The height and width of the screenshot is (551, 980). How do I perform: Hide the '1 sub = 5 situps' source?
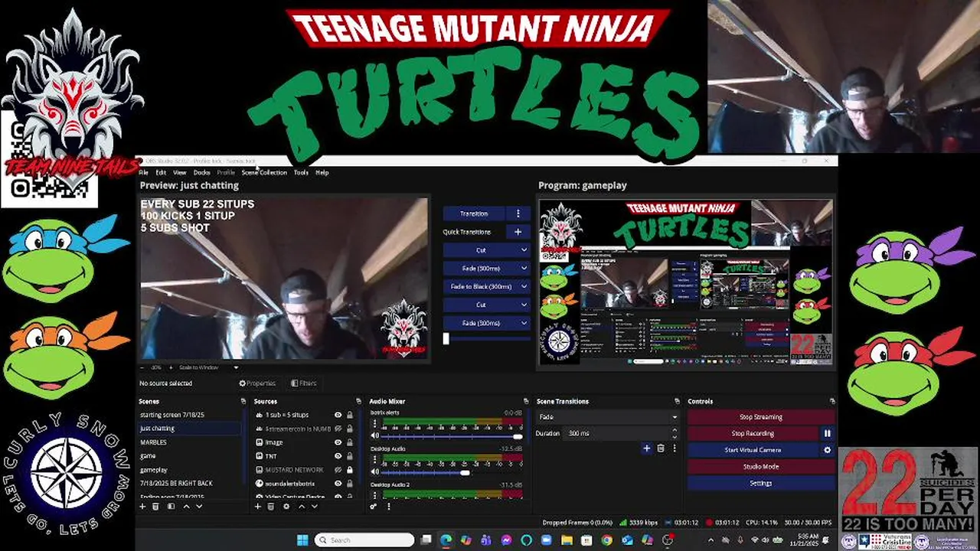pos(338,415)
